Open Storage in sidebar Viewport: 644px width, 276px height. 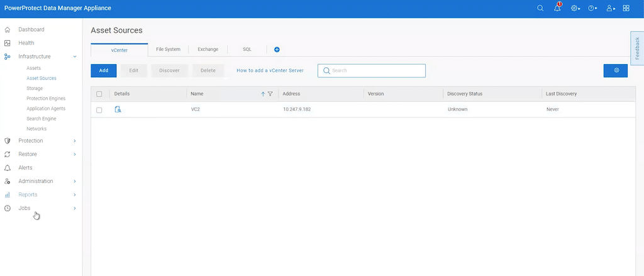pos(35,88)
